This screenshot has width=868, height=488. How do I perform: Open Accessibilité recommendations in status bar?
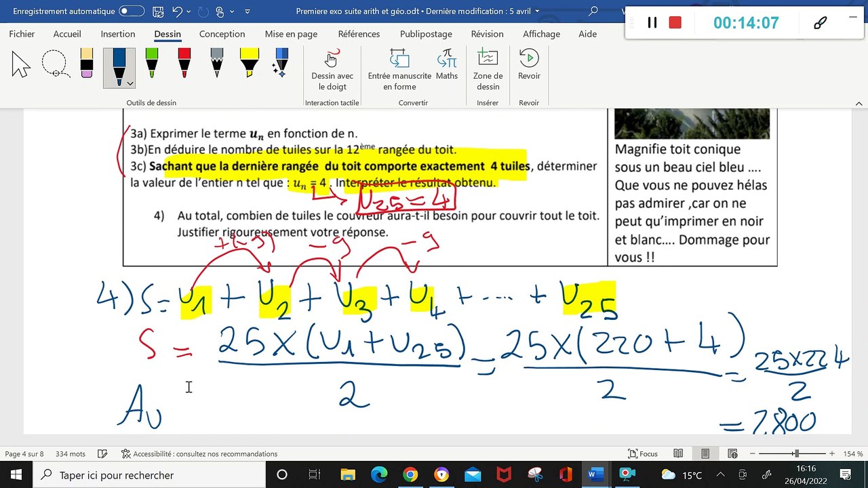pyautogui.click(x=199, y=454)
